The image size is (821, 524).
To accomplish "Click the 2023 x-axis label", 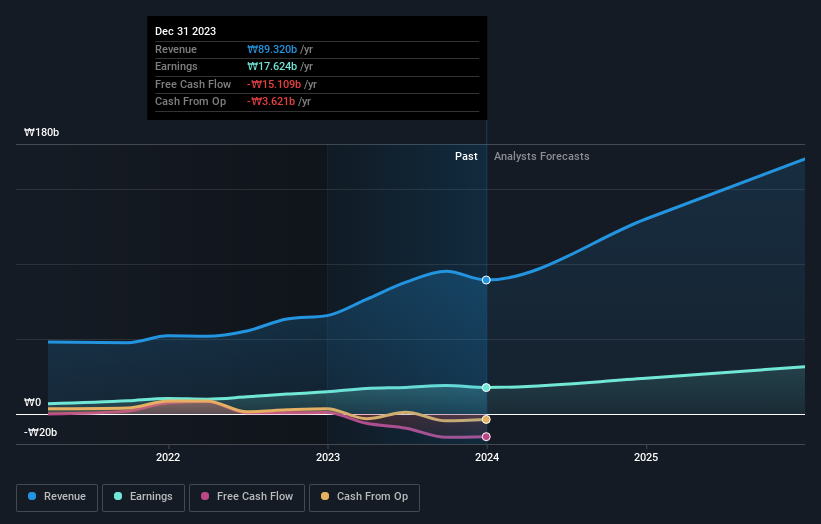I will (x=328, y=457).
